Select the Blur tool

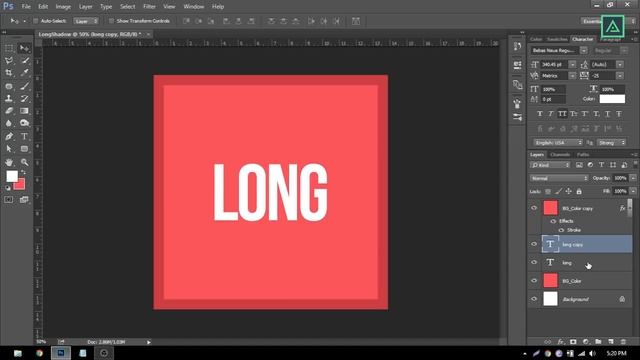pos(9,123)
